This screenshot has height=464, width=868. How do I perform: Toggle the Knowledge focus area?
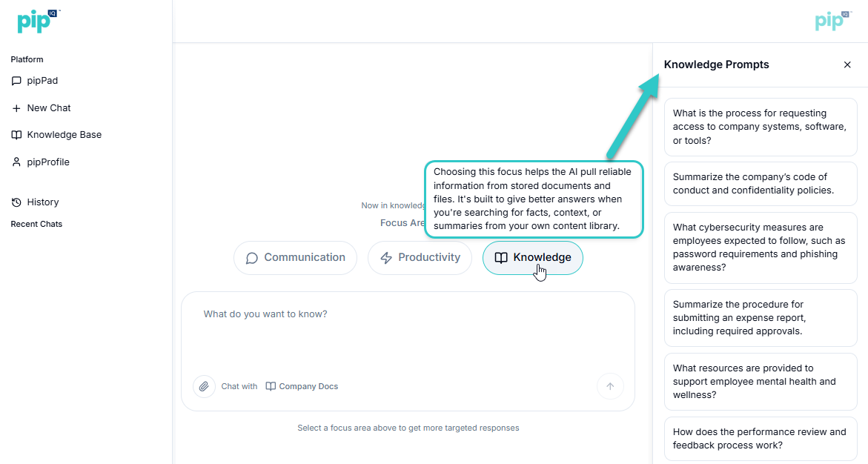[532, 258]
